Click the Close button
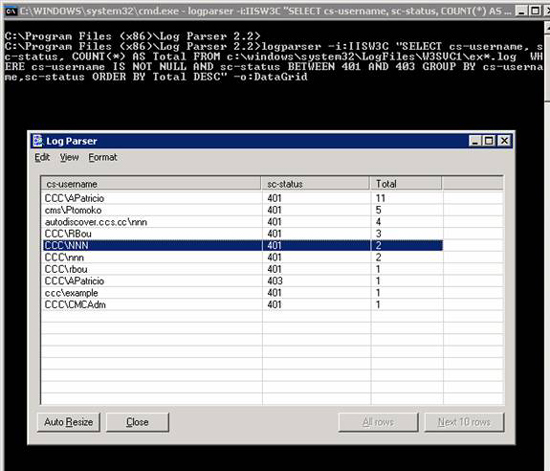 pos(137,422)
